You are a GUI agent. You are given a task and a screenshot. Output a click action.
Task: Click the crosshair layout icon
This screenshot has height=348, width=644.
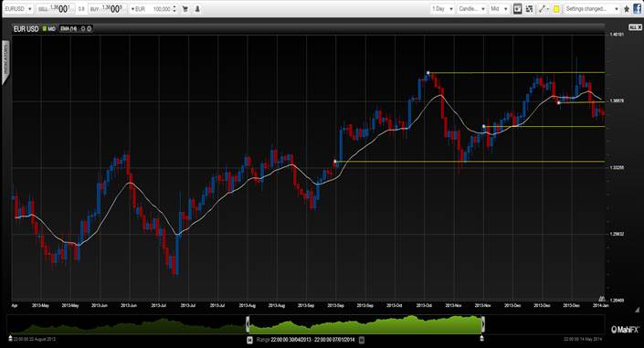click(530, 8)
